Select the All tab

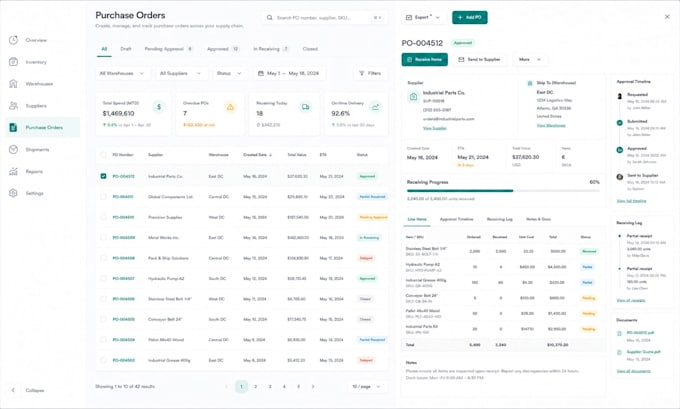(x=104, y=49)
